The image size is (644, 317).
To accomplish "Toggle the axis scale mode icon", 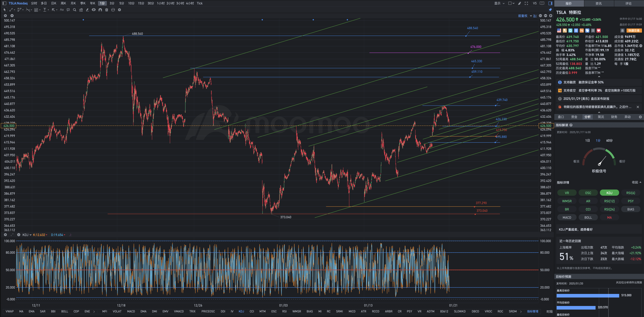I will (535, 16).
